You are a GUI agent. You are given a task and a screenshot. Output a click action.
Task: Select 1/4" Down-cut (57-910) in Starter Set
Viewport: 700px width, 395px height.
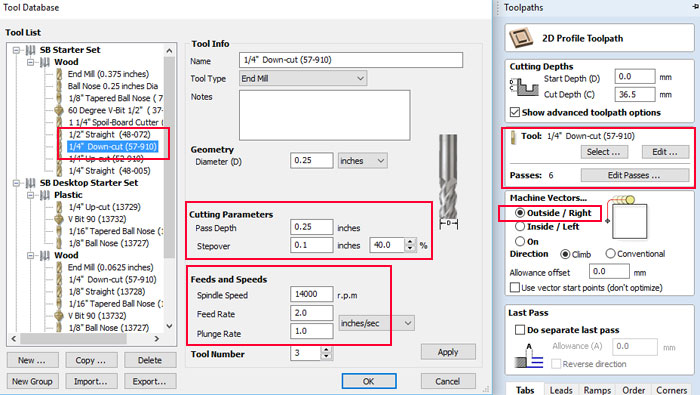coord(112,146)
